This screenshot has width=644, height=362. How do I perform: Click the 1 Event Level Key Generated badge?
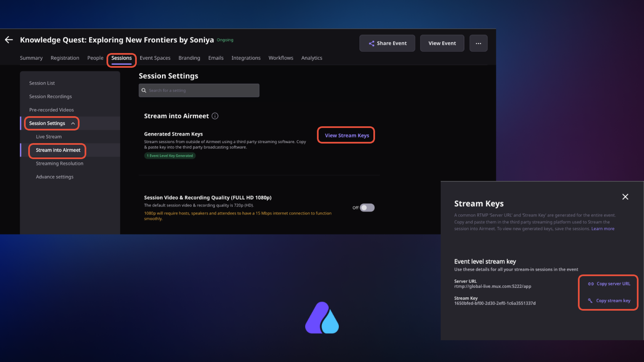pos(170,156)
